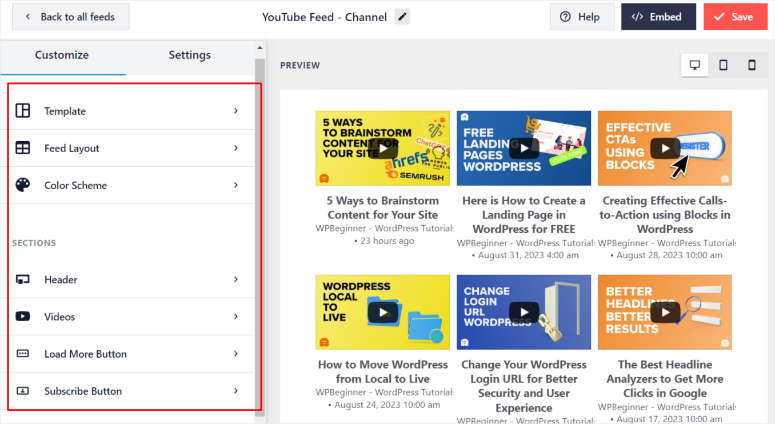
Task: Click the sidebar vertical scrollbar thumb
Action: click(260, 237)
